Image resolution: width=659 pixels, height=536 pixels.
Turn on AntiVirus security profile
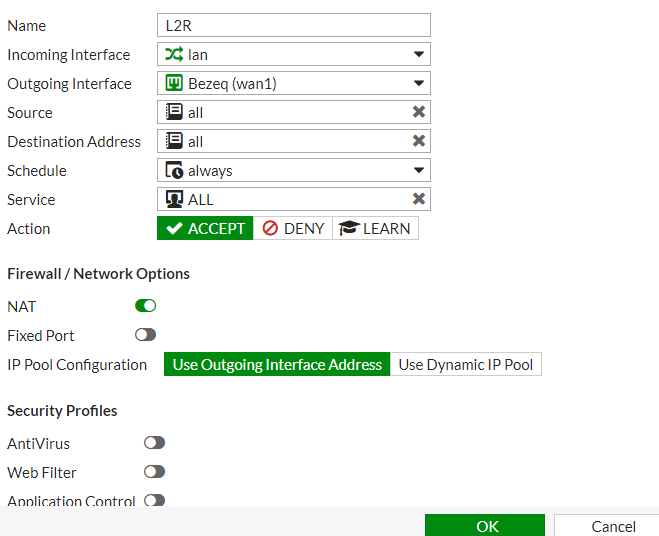[x=154, y=443]
